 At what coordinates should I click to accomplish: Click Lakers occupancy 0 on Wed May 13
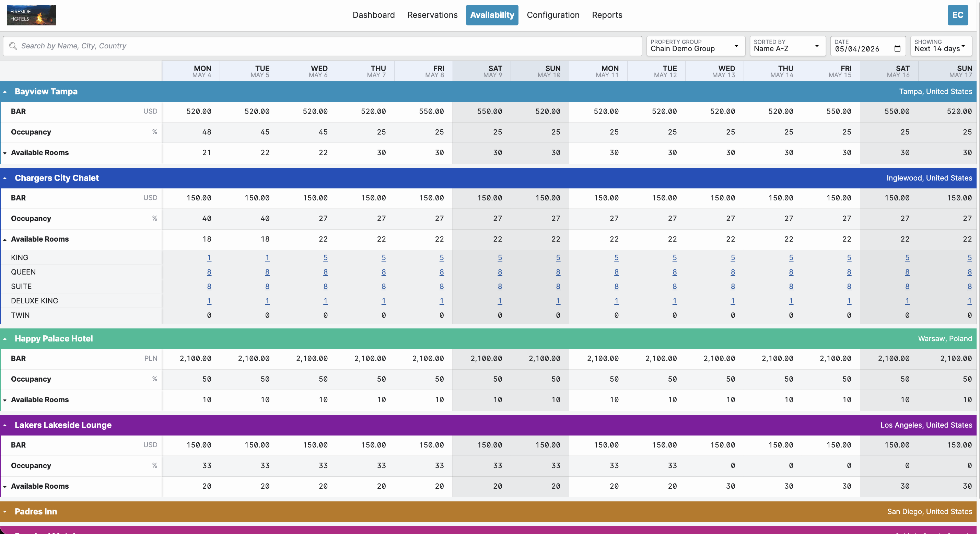(733, 465)
